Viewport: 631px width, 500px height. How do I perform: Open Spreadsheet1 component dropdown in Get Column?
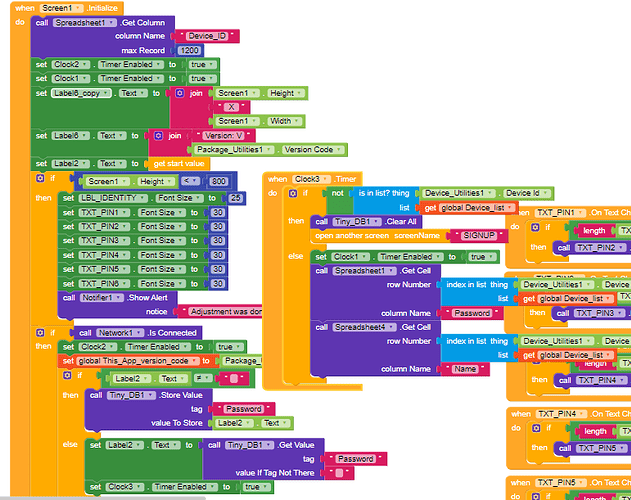click(85, 23)
